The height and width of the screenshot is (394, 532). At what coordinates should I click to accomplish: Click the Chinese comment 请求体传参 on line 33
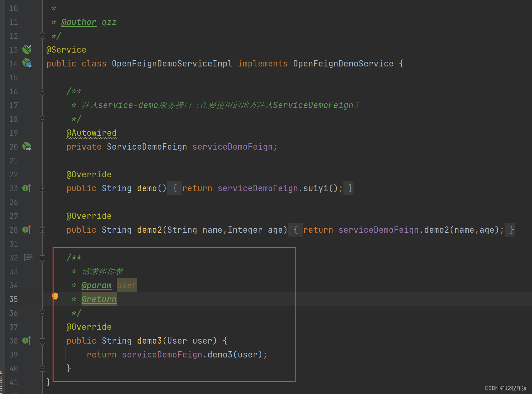point(103,271)
